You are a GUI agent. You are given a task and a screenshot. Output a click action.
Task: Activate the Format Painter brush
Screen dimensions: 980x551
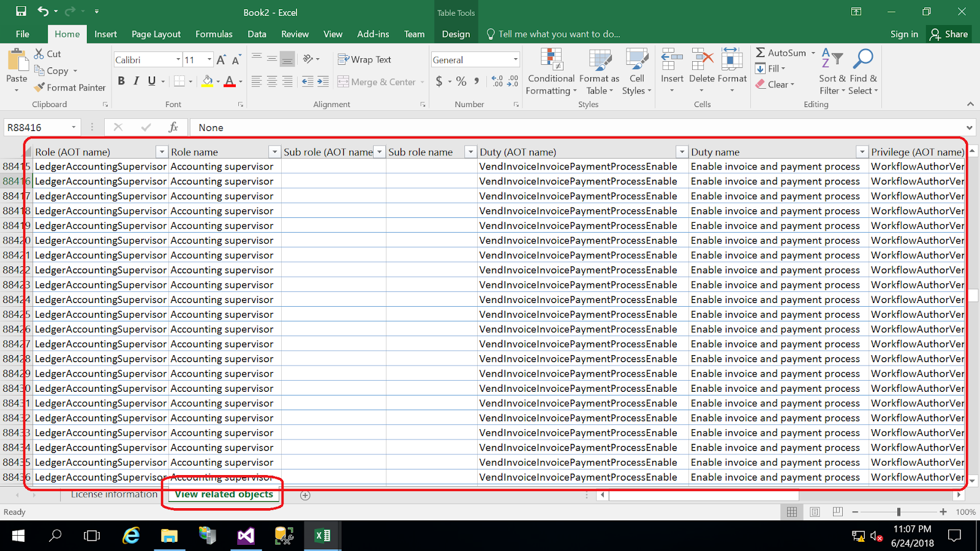pyautogui.click(x=40, y=88)
